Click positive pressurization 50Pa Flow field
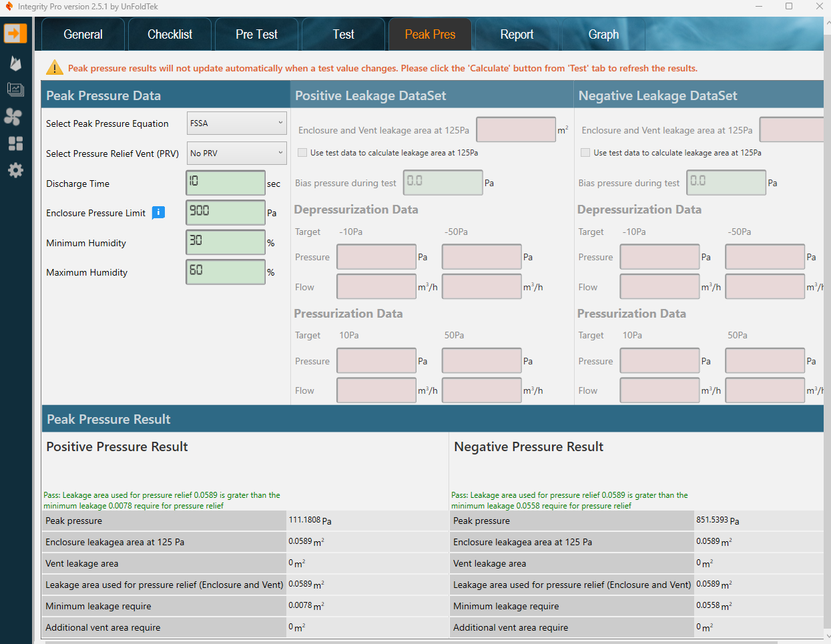831x644 pixels. 482,390
